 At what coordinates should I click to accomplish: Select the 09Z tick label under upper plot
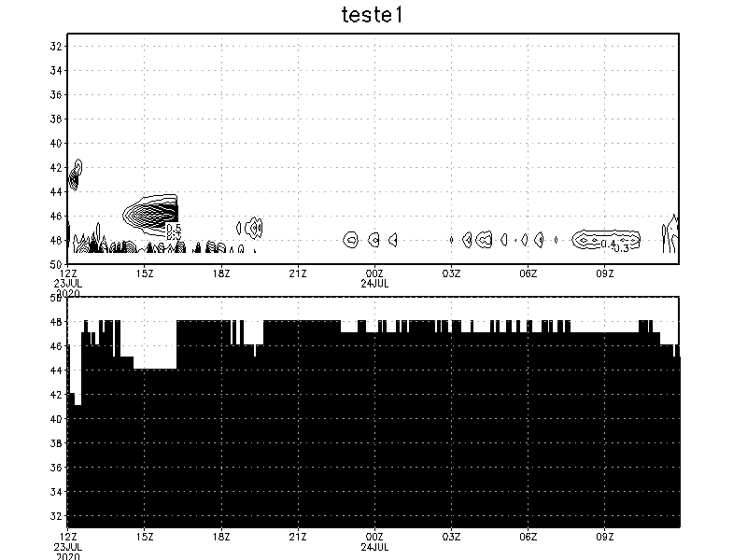point(604,273)
